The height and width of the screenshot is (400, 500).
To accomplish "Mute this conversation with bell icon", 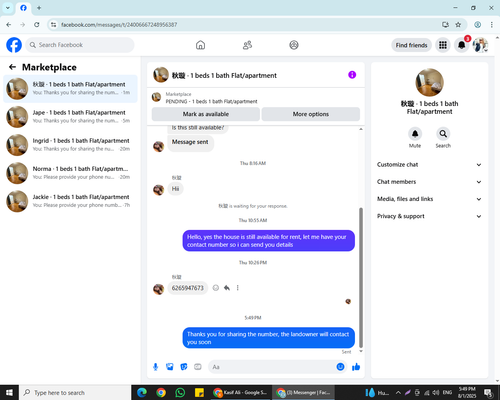I will click(415, 134).
